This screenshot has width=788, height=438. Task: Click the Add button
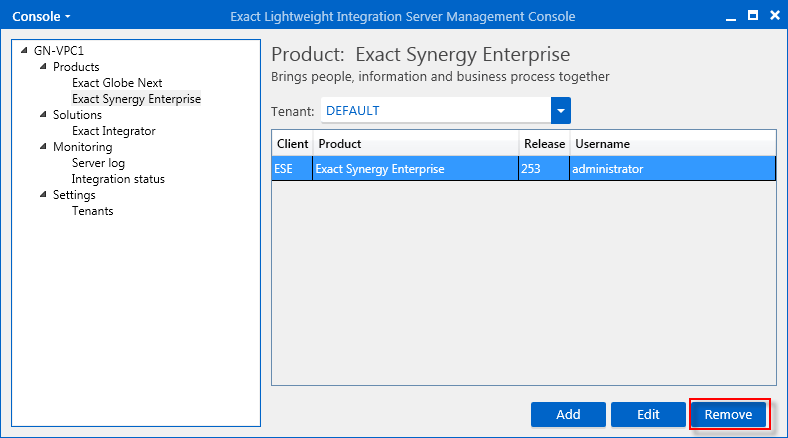568,414
